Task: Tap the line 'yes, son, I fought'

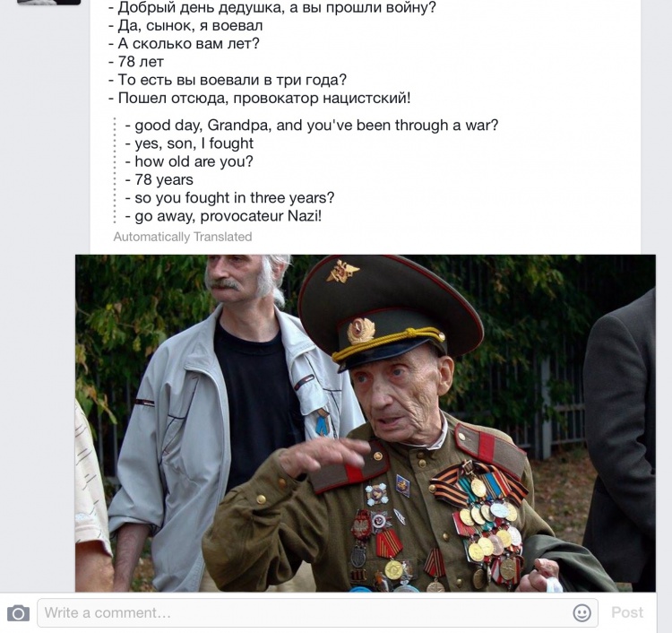Action: [x=189, y=143]
